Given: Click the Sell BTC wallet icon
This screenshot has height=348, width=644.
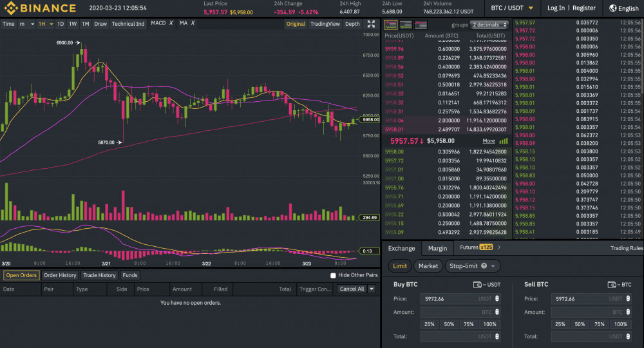Looking at the screenshot, I should [612, 284].
